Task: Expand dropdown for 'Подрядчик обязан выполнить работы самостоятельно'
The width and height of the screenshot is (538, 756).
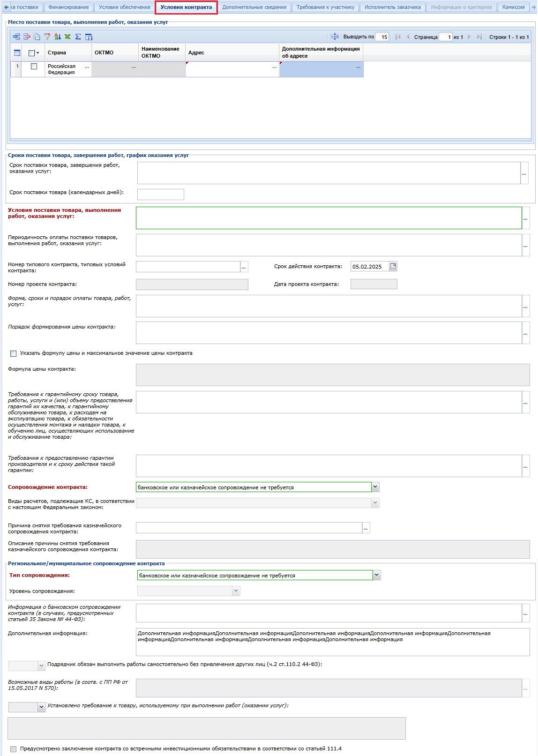Action: tap(41, 666)
